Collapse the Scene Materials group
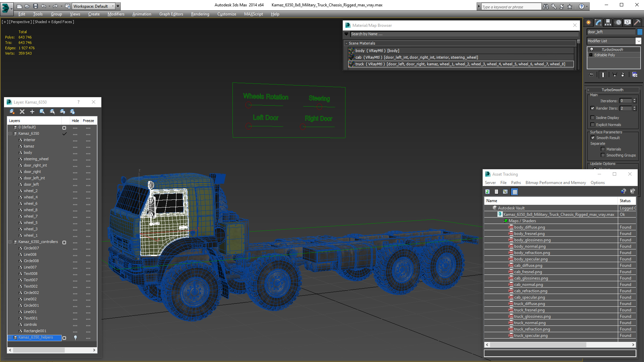The width and height of the screenshot is (644, 362). click(346, 43)
